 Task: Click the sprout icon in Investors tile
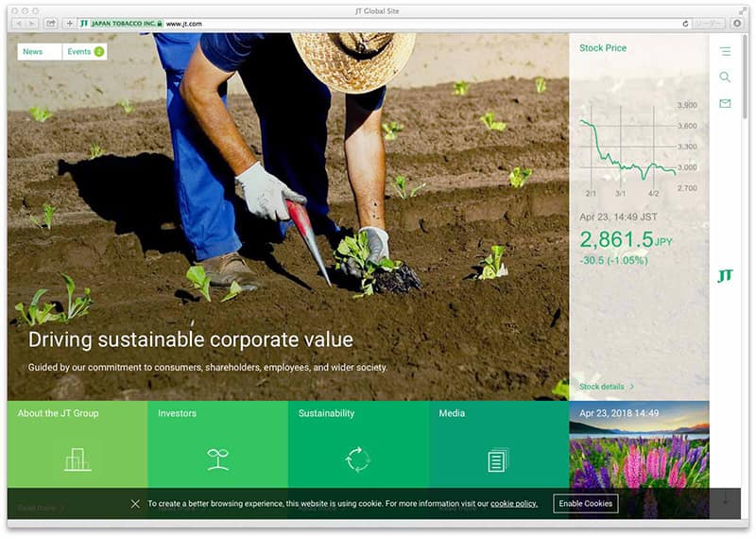[x=217, y=460]
